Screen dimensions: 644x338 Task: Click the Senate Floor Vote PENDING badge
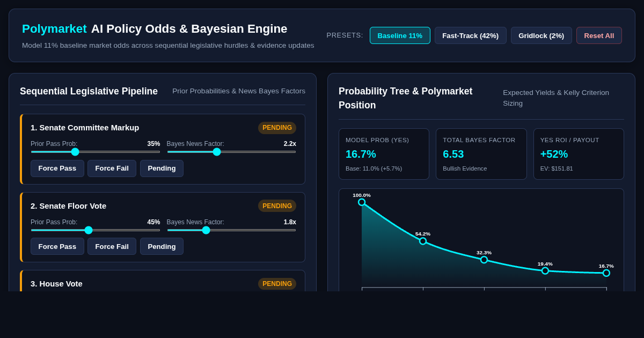pyautogui.click(x=277, y=206)
